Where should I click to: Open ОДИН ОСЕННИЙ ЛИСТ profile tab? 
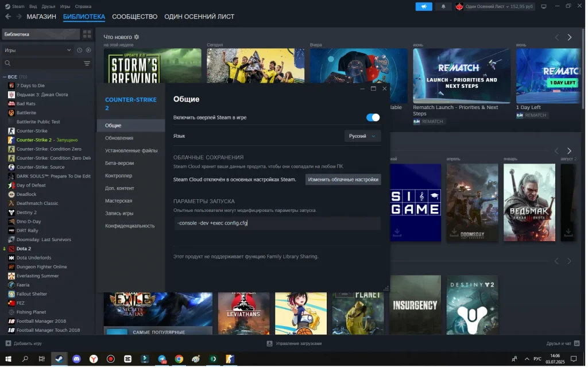click(x=200, y=17)
